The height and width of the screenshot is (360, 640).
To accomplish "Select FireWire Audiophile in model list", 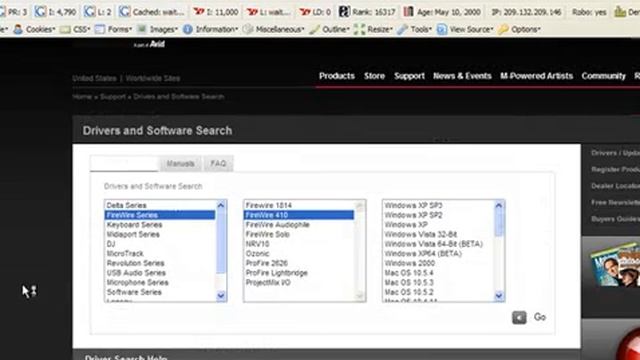I will 299,225.
